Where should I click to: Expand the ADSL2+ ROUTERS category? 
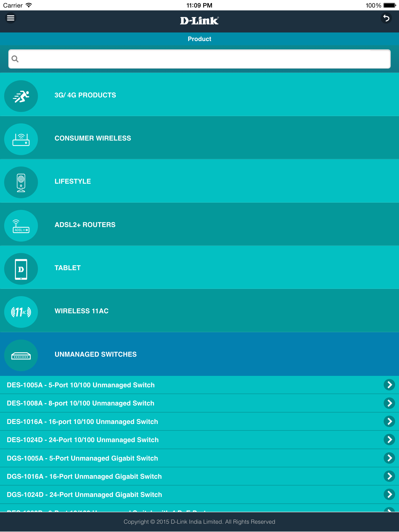(199, 224)
